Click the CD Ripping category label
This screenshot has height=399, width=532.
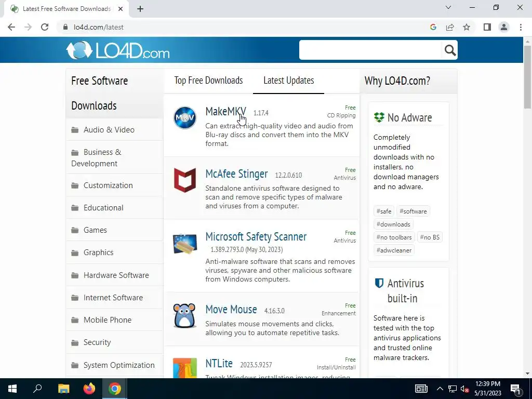(341, 115)
